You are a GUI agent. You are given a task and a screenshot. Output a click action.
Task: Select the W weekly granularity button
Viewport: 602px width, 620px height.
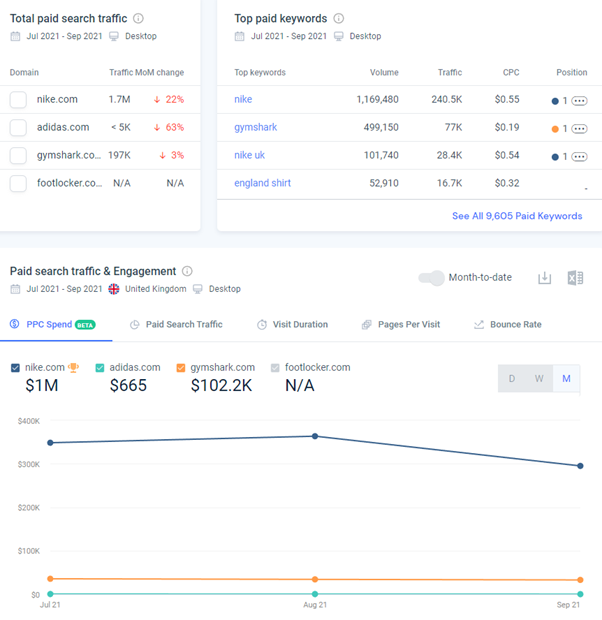[x=539, y=379]
